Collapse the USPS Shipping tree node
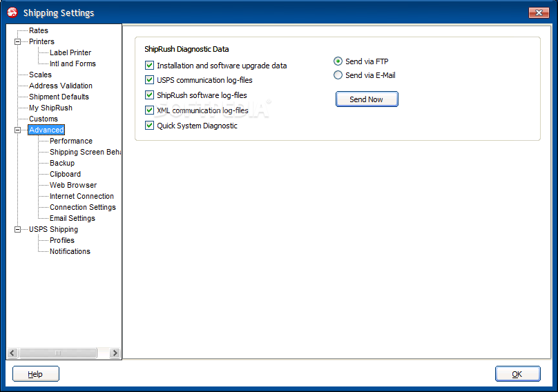558x392 pixels. click(x=17, y=229)
